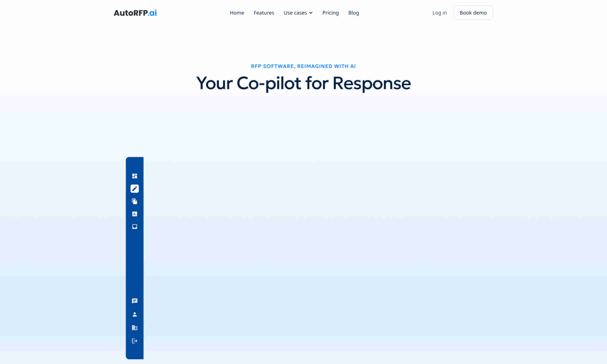Click the messaging/chat icon in sidebar
The image size is (607, 364).
pyautogui.click(x=134, y=301)
